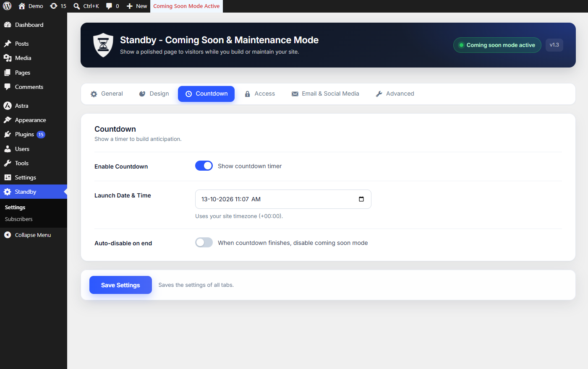Open the Subscribers submenu link
Screen dimensions: 588x369
pyautogui.click(x=19, y=219)
